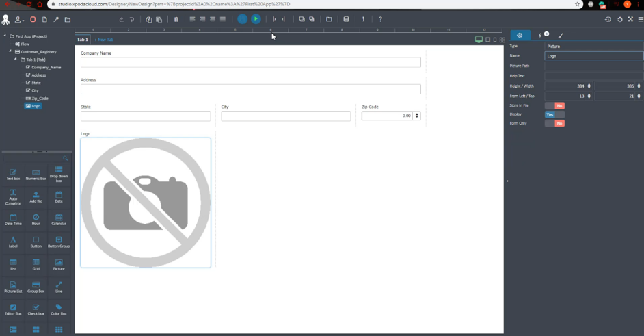Align selected elements left

point(192,19)
